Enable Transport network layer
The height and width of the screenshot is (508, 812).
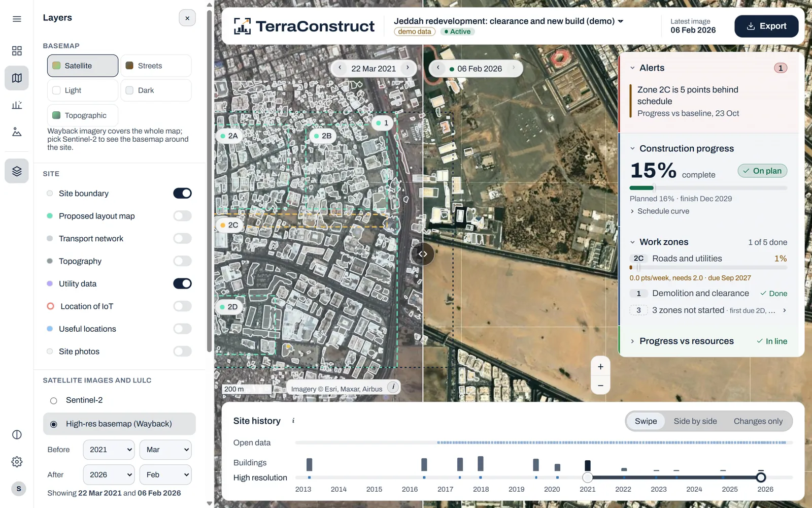tap(182, 238)
